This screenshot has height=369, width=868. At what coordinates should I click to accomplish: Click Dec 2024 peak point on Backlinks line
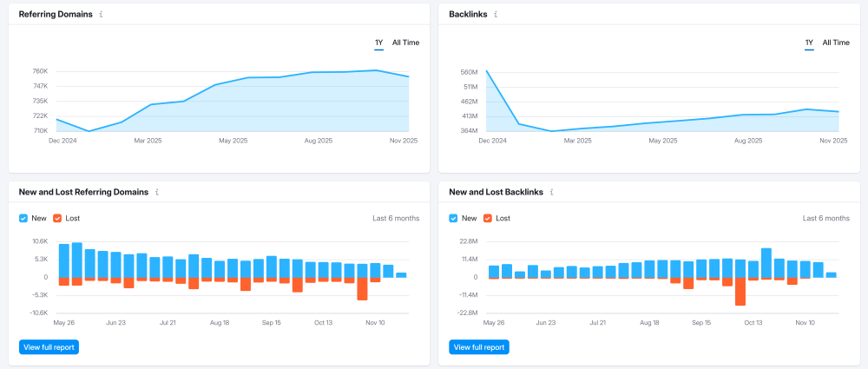(486, 71)
